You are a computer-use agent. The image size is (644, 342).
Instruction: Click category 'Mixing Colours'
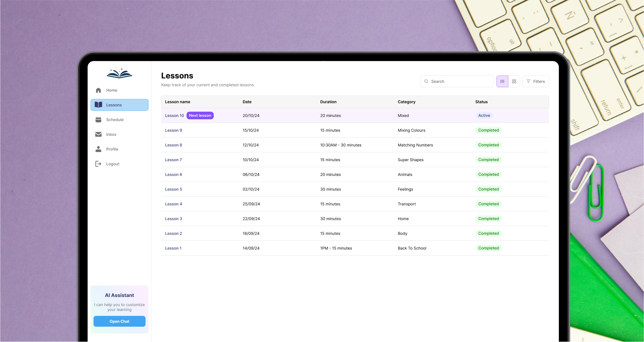[412, 130]
